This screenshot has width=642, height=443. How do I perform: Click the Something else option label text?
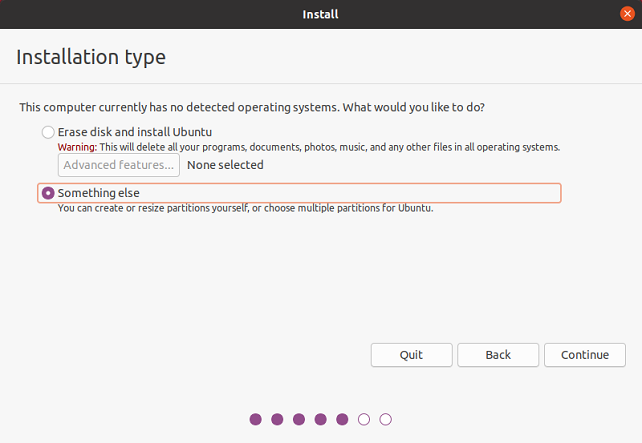[99, 193]
